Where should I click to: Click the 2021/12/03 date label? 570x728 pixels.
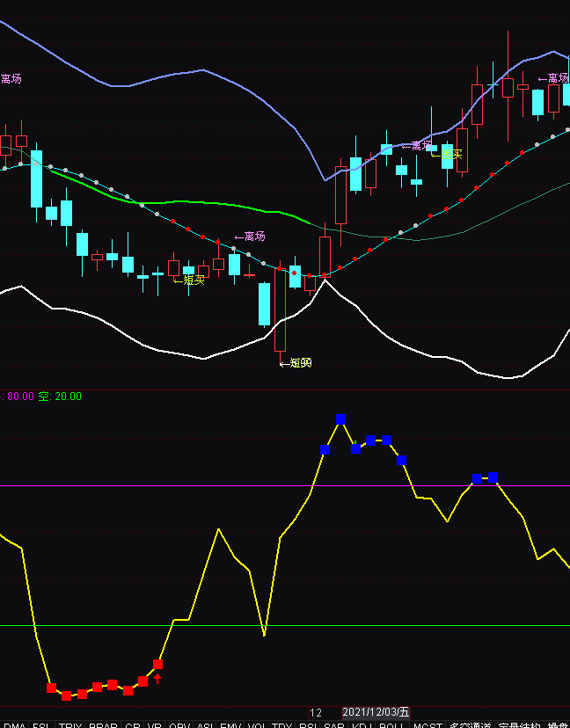click(x=376, y=711)
